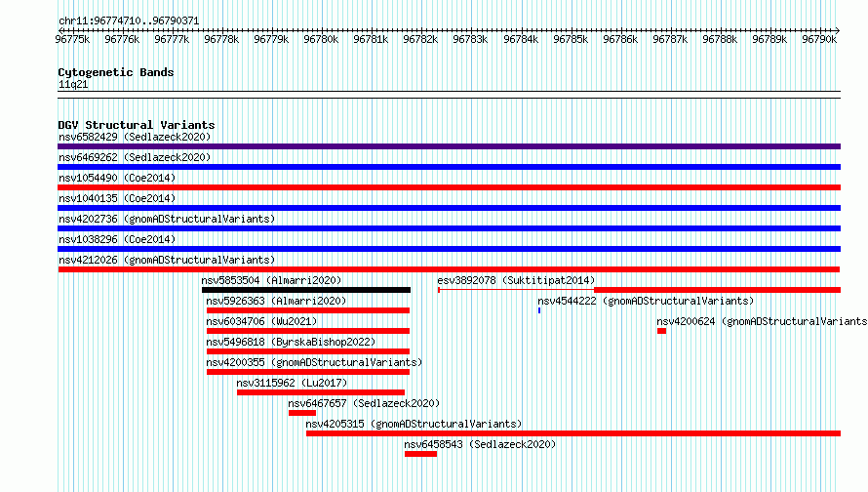Click the chr11:96774710..96790371 coordinates text
This screenshot has width=868, height=492.
click(129, 20)
